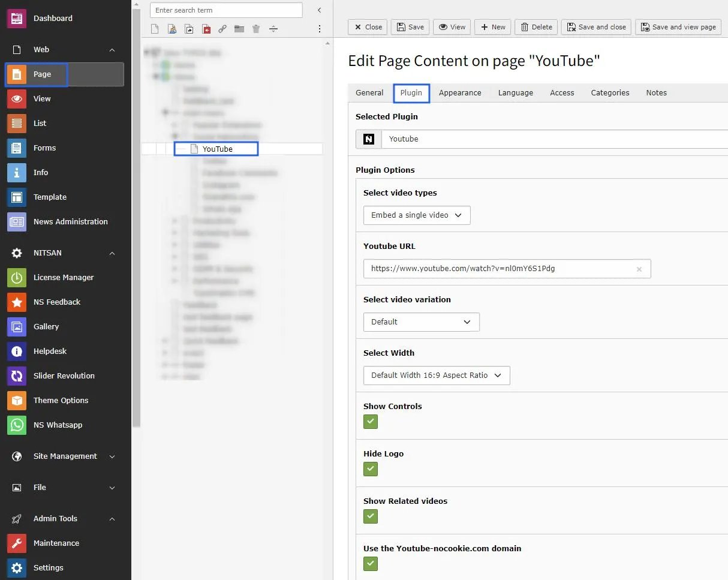Clear the Youtube URL with the x

(639, 269)
